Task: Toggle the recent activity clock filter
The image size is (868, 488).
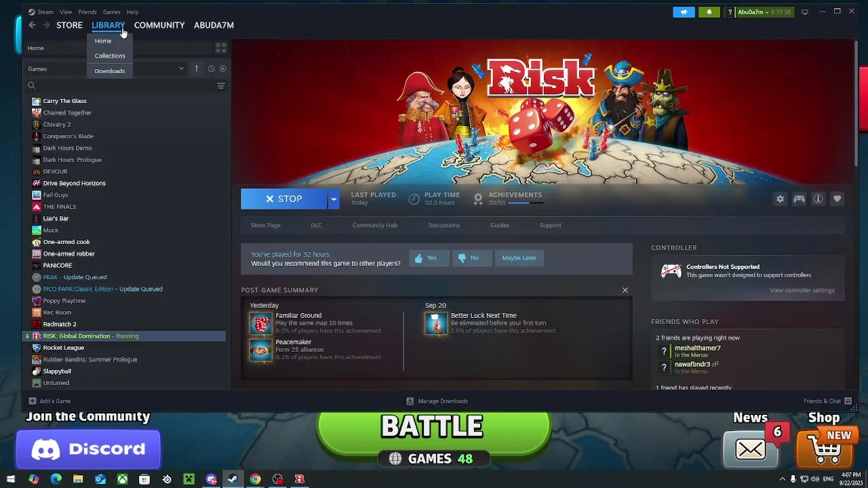Action: tap(211, 68)
